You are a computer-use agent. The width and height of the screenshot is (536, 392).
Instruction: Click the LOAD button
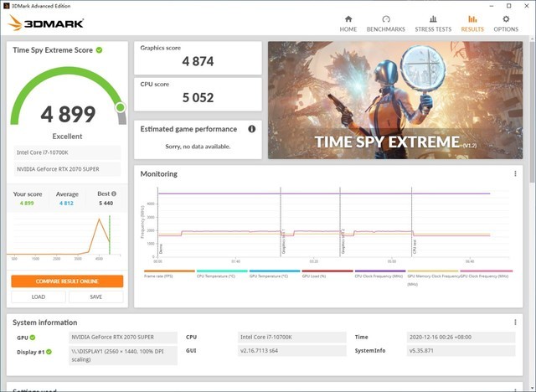point(39,297)
